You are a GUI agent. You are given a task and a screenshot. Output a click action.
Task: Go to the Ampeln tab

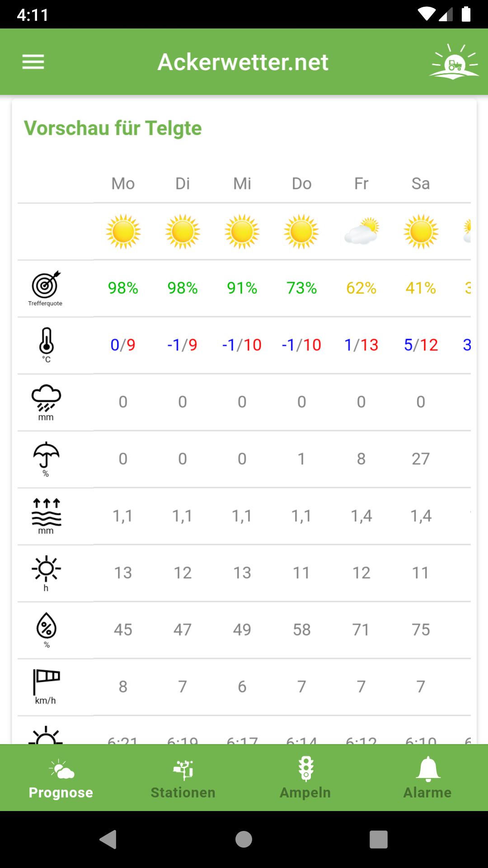(305, 778)
